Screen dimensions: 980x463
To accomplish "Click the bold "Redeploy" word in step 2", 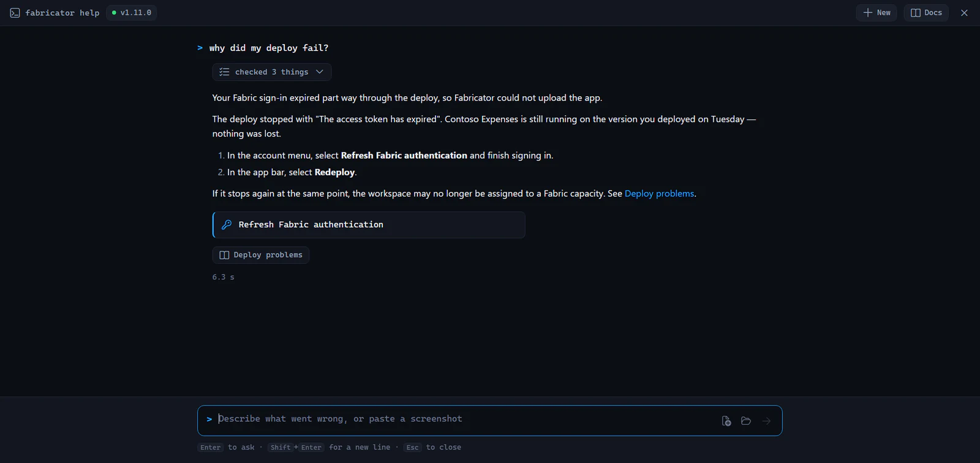I will (334, 173).
